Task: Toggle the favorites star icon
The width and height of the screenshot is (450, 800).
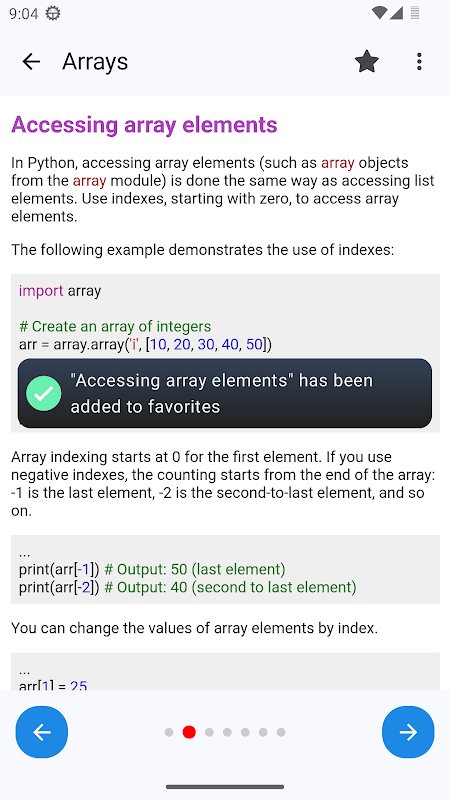Action: point(367,62)
